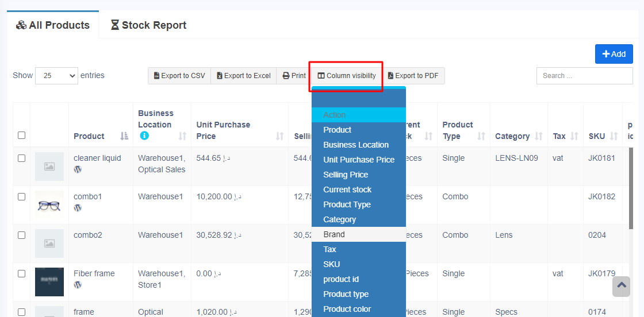The image size is (644, 317).
Task: Open the Show entries dropdown
Action: coord(56,76)
